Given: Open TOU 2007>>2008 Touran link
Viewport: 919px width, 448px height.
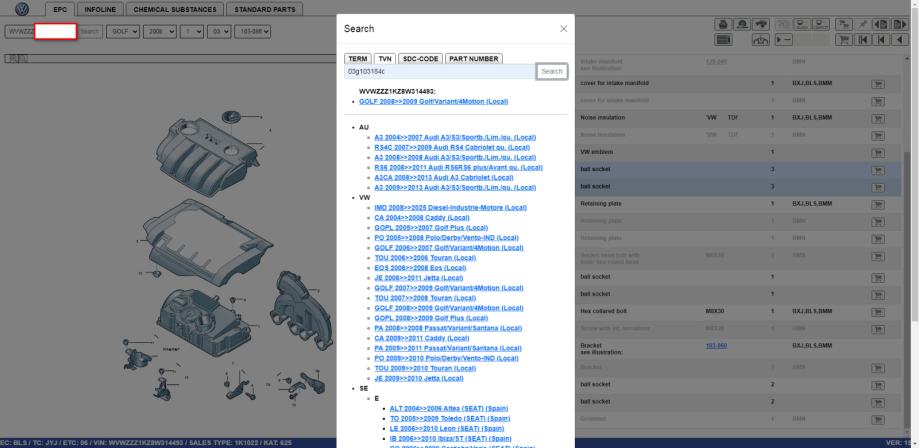Looking at the screenshot, I should coord(425,298).
